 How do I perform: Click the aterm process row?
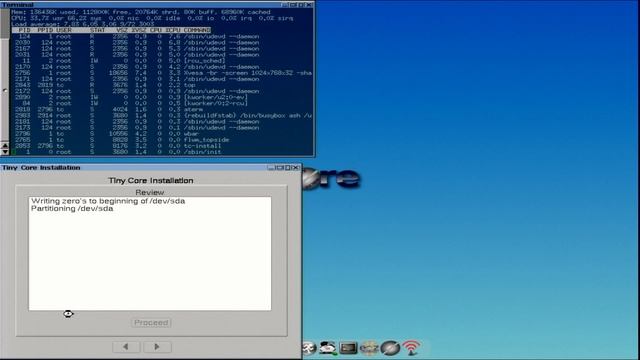click(x=109, y=110)
